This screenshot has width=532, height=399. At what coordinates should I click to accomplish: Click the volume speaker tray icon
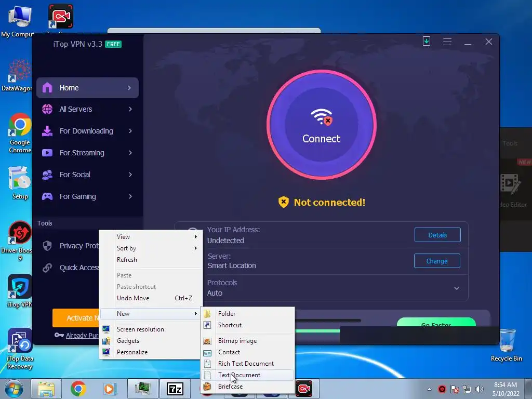(480, 389)
